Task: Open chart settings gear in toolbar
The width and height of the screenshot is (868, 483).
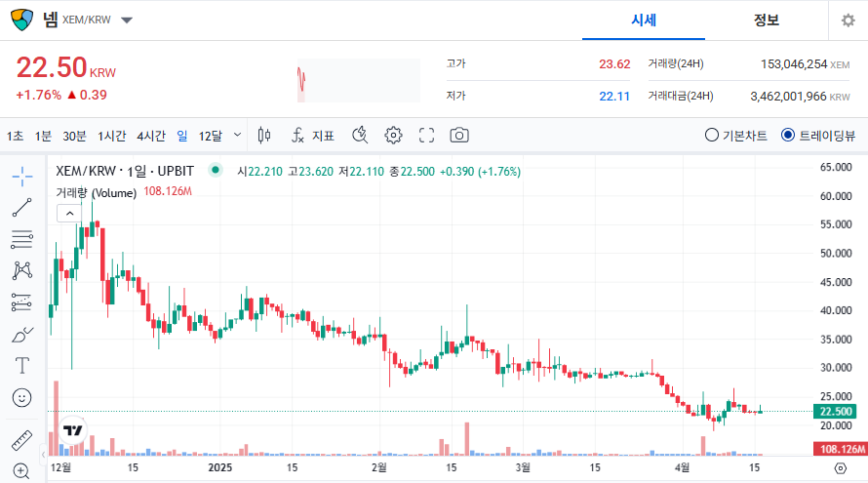Action: tap(393, 136)
